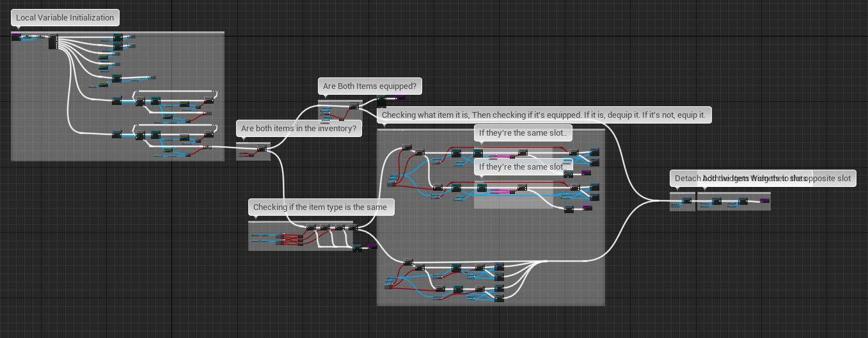Select the tall Sequence node in Local Variable Initialization

(x=54, y=42)
